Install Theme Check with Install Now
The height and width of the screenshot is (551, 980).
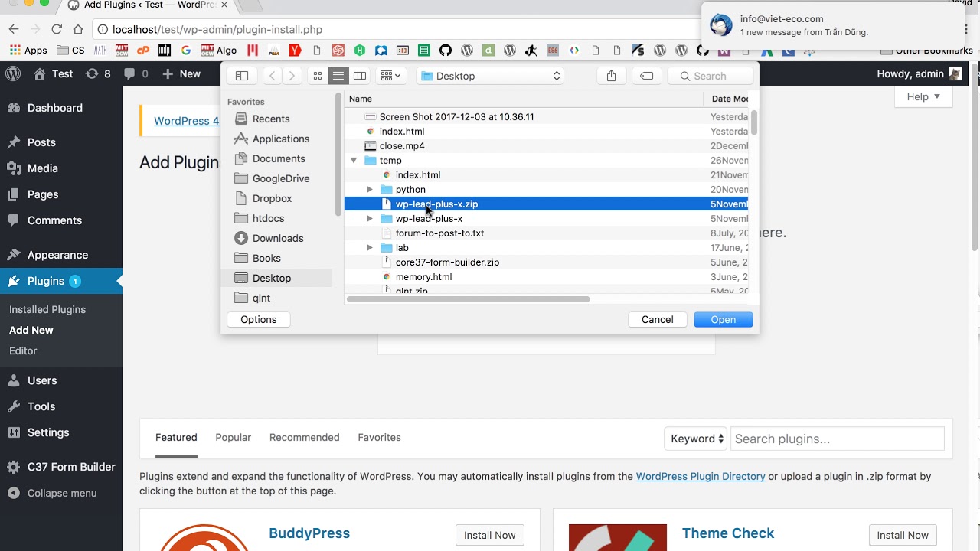pos(903,535)
